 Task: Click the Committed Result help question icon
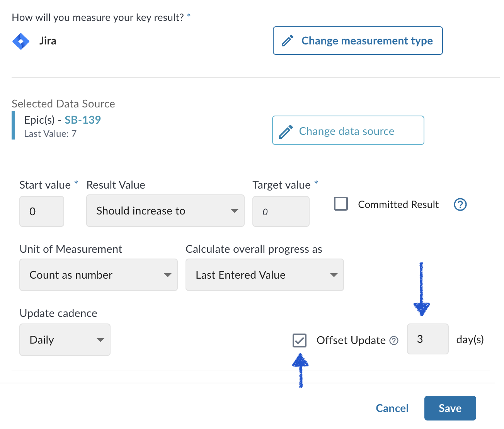point(460,204)
